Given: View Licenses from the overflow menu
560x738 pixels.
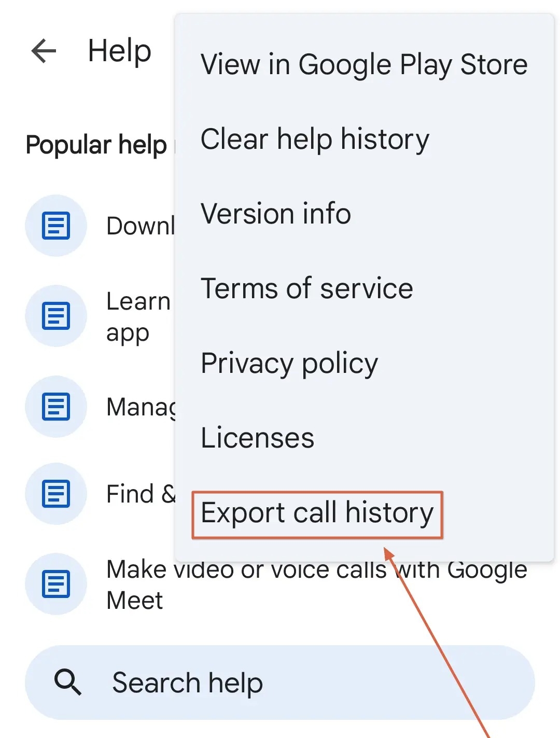Looking at the screenshot, I should point(257,438).
